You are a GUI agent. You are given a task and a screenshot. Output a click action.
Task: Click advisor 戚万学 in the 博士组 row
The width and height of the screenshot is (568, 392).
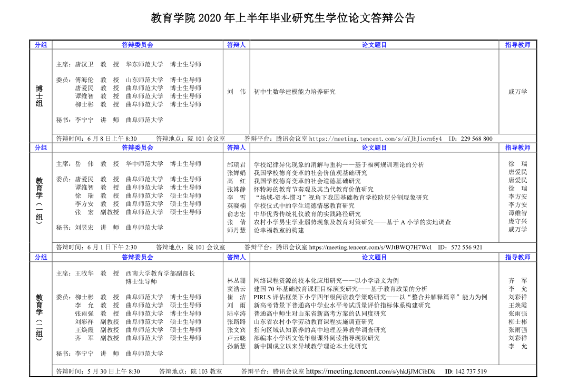[x=517, y=92]
